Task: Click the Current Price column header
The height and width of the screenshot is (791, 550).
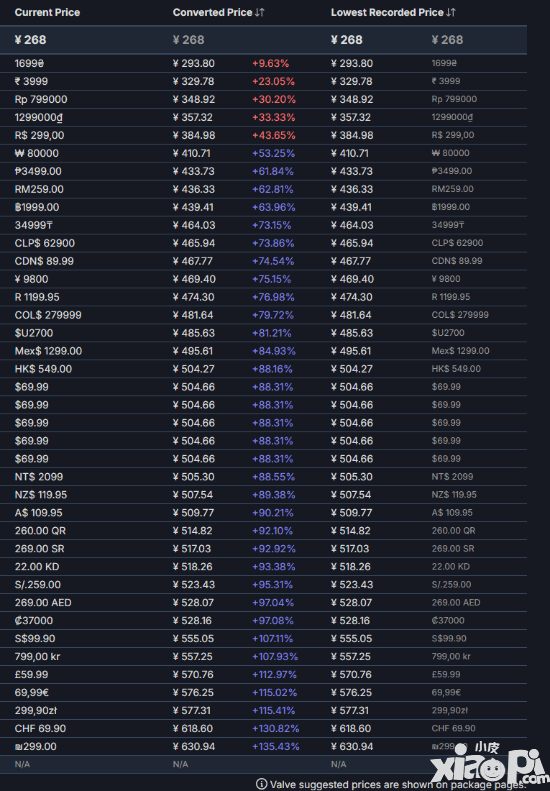Action: (x=47, y=13)
